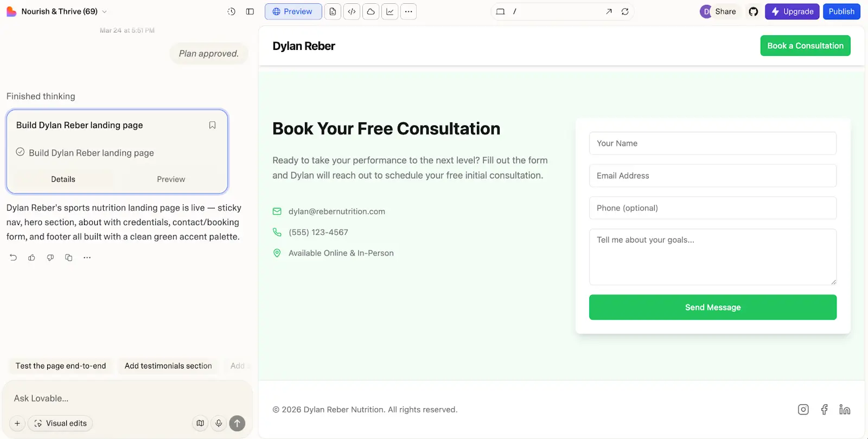
Task: Open preview in new tab arrow icon
Action: [609, 11]
